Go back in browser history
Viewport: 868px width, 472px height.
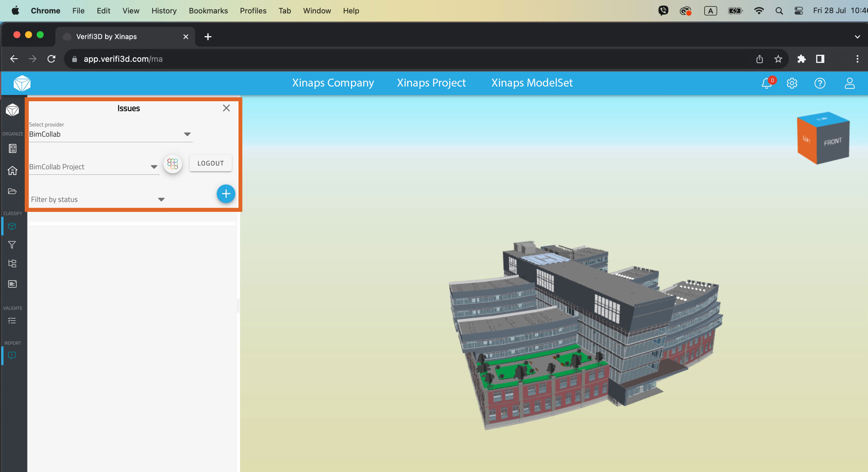(14, 59)
